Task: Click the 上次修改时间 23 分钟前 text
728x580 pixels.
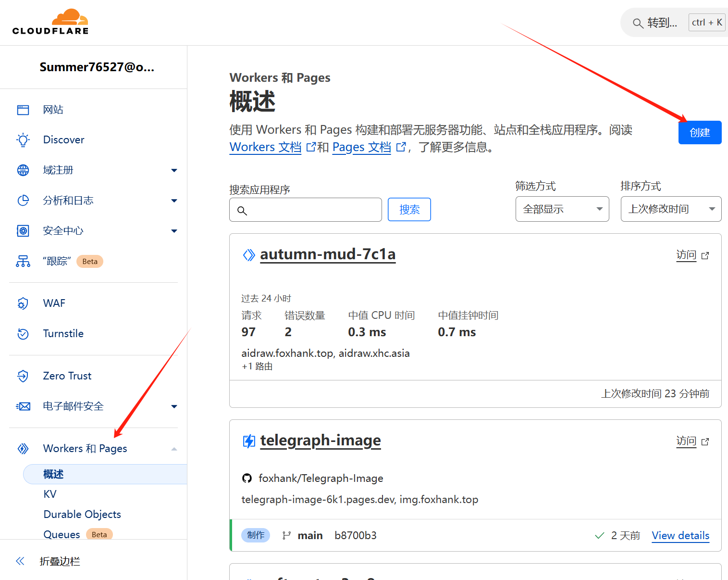Action: (655, 393)
